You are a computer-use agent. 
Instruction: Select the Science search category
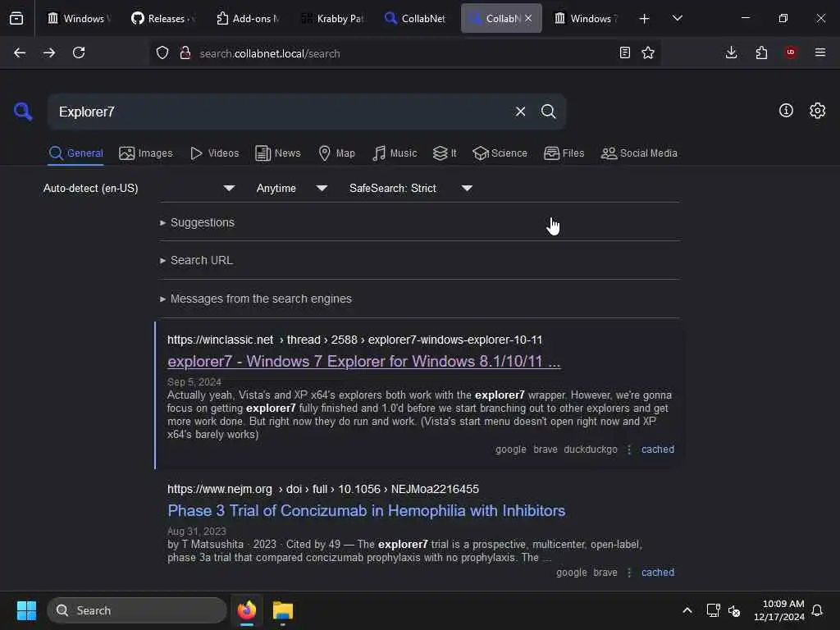click(x=500, y=153)
